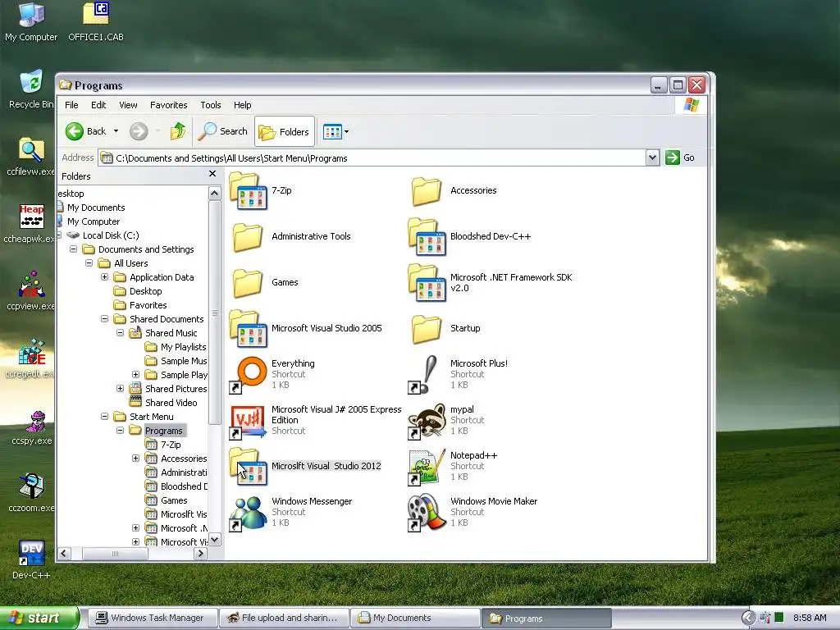This screenshot has width=840, height=630.
Task: Collapse the Start Menu tree node
Action: (x=105, y=416)
